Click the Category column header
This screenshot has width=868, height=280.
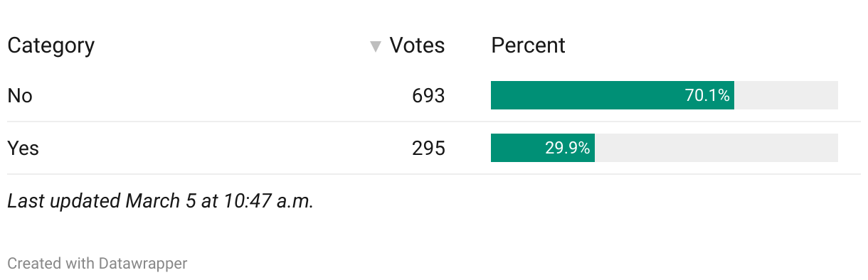51,45
